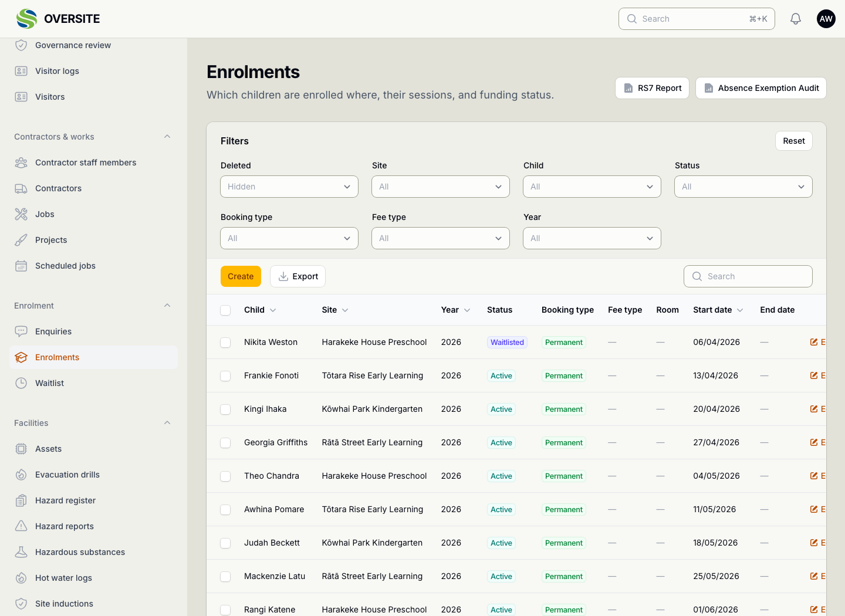
Task: Click the Contractors truck icon
Action: (x=21, y=188)
